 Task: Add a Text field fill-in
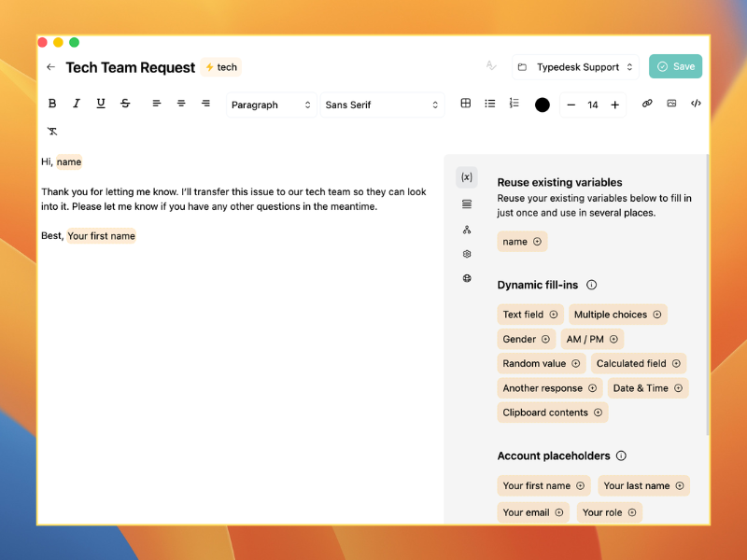tap(530, 315)
